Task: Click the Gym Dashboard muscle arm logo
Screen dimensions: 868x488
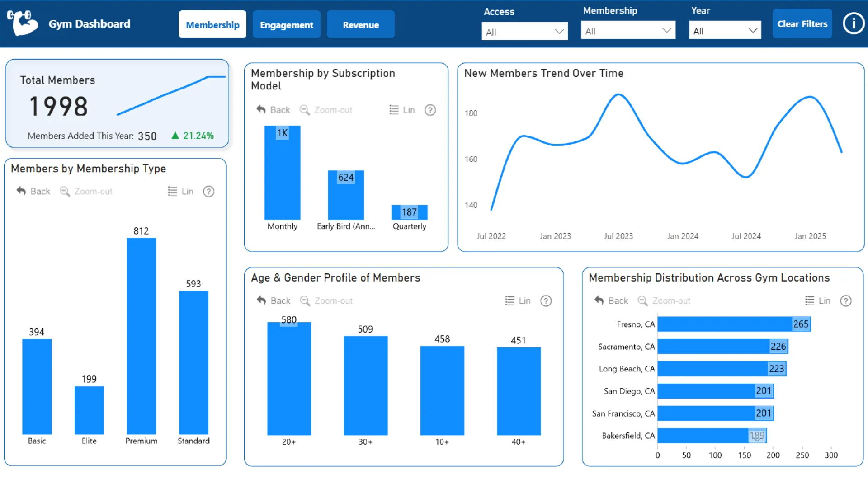Action: click(x=23, y=23)
